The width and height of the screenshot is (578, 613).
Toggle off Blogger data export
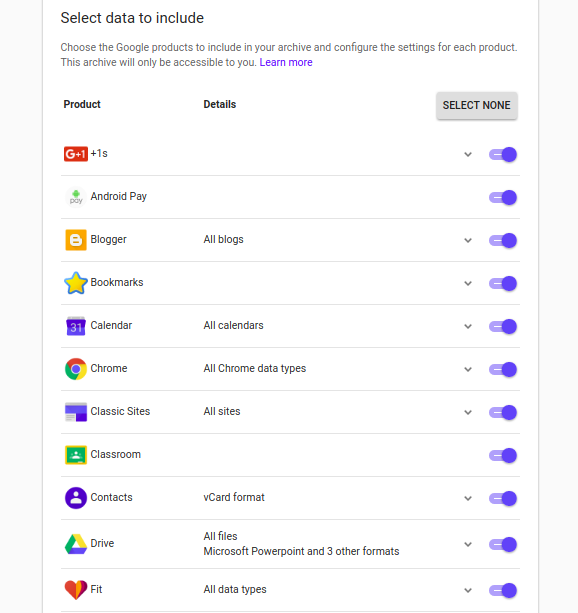pyautogui.click(x=503, y=240)
